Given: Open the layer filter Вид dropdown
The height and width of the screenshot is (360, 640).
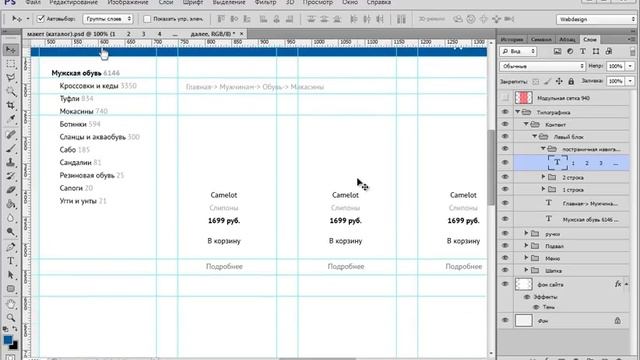Looking at the screenshot, I should click(518, 51).
